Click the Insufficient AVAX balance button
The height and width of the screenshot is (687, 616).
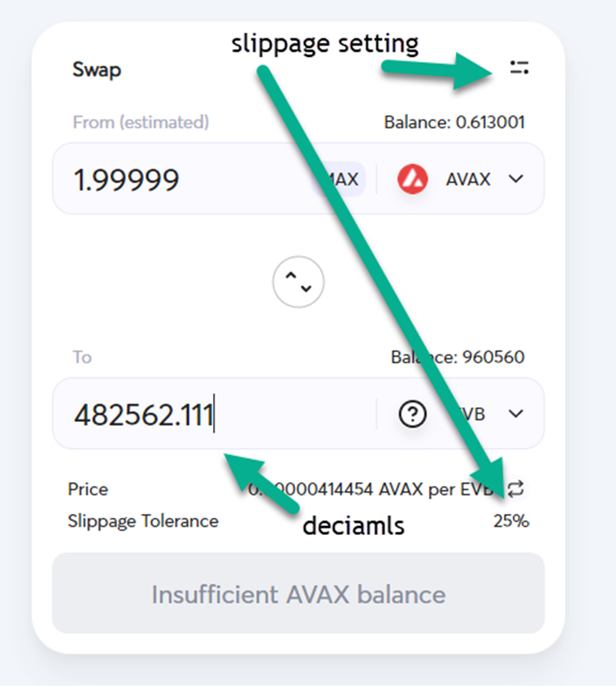tap(298, 594)
